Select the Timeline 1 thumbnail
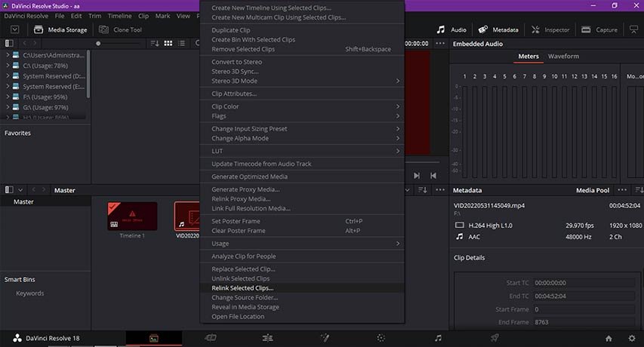This screenshot has height=347, width=644. (132, 216)
